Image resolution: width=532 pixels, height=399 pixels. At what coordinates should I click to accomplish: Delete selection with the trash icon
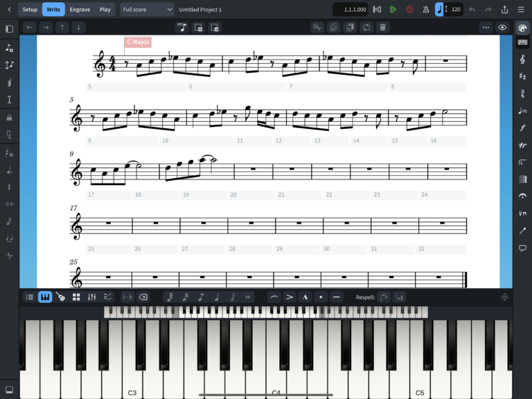point(382,28)
